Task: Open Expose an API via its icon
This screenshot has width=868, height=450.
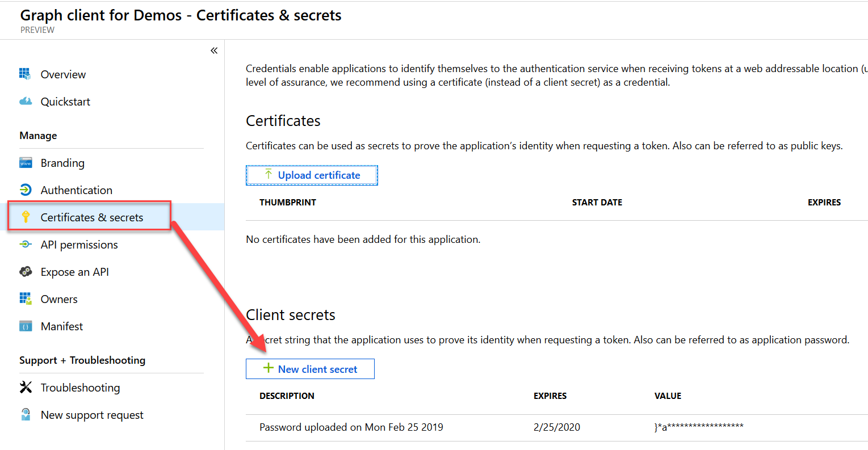Action: [x=25, y=271]
